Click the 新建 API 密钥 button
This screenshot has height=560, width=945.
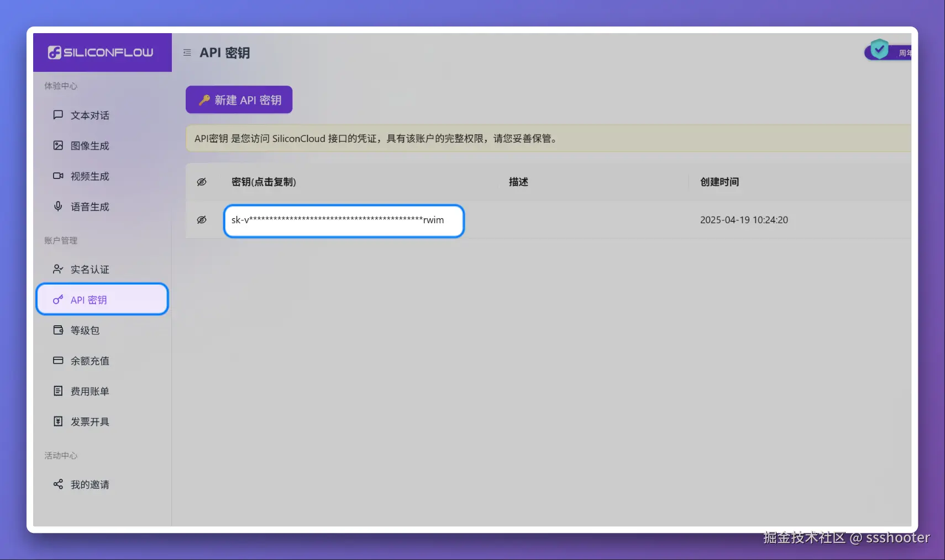coord(239,99)
